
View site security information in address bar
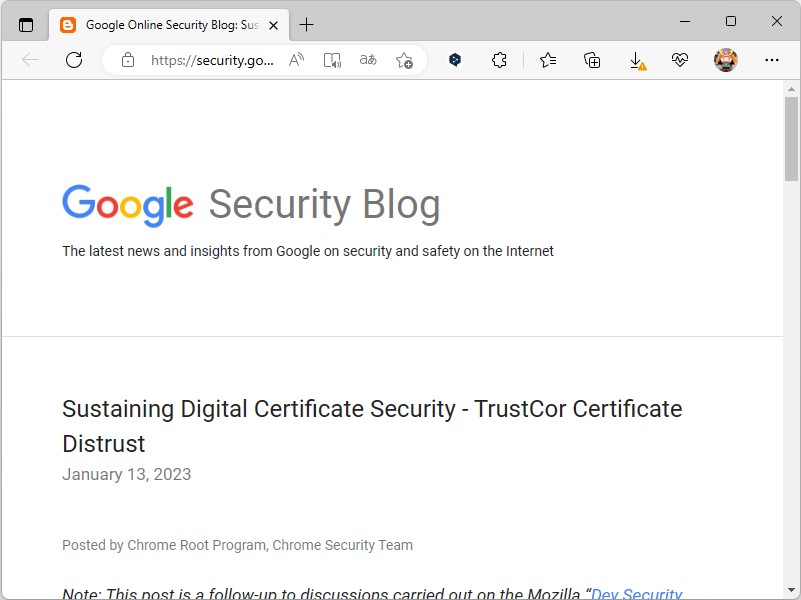(127, 60)
